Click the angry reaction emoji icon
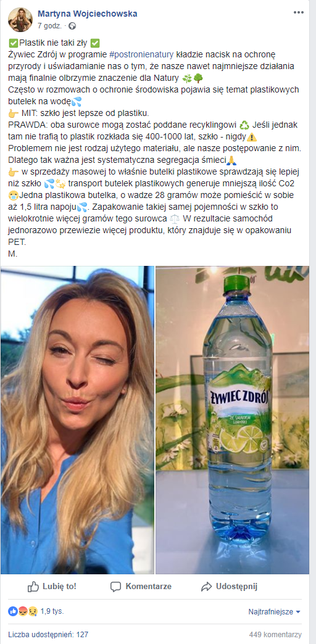 [x=23, y=611]
